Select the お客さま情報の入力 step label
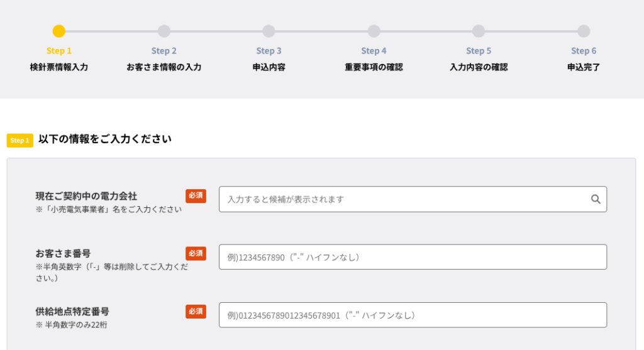Viewport: 644px width, 350px height. tap(164, 67)
